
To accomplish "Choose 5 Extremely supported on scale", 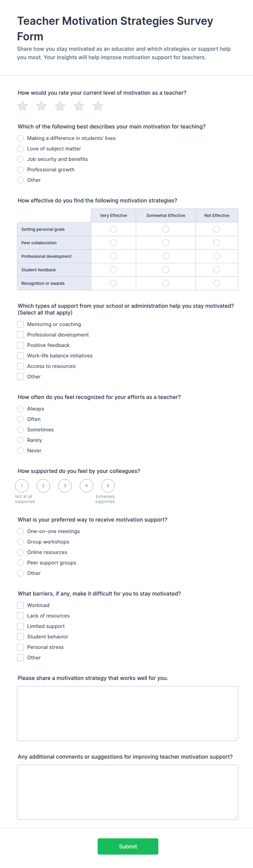I will pyautogui.click(x=108, y=486).
